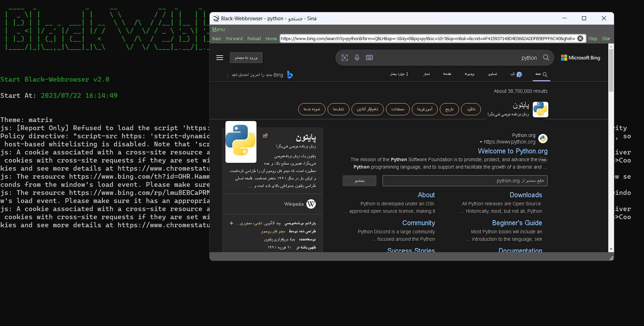This screenshot has height=326, width=644.
Task: Click the Black-Webbrowser window title icon
Action: [x=216, y=19]
